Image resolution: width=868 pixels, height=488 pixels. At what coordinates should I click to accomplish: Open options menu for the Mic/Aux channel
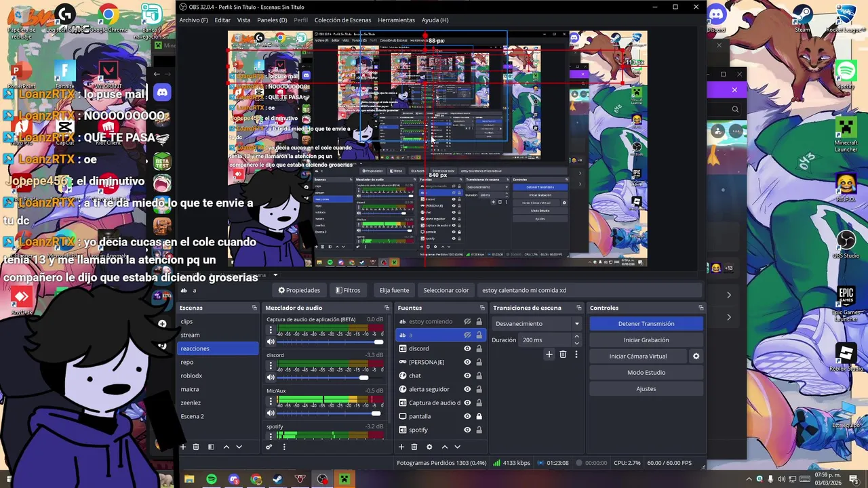click(x=271, y=401)
